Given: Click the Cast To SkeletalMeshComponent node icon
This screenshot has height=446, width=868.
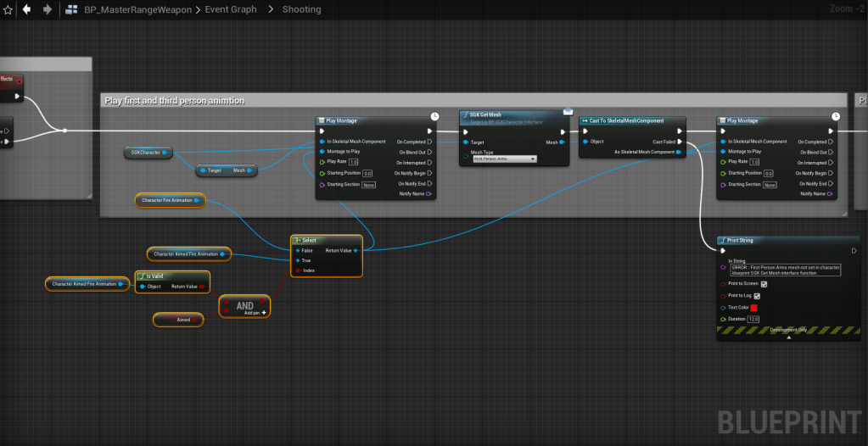Looking at the screenshot, I should [x=585, y=120].
